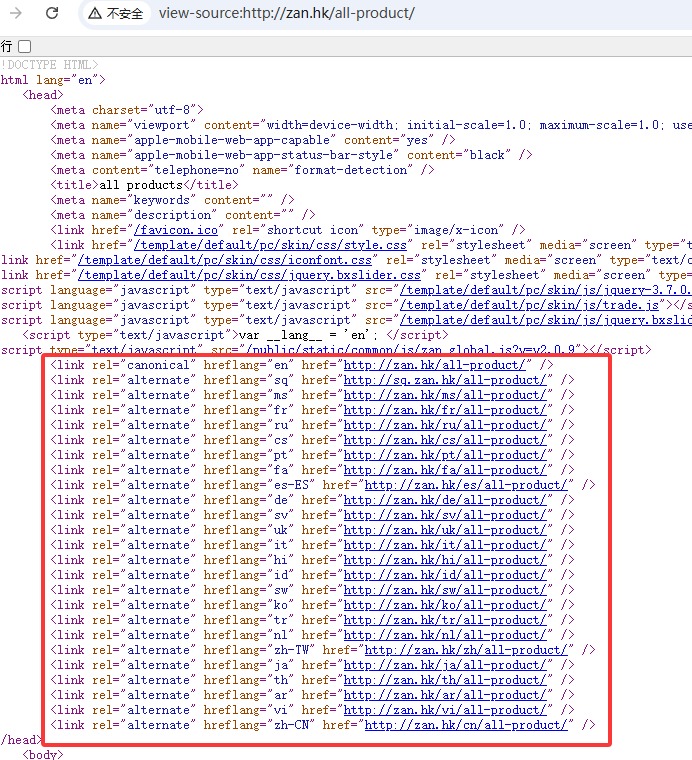Click the meta name="viewport" line
692x760 pixels.
(x=371, y=125)
